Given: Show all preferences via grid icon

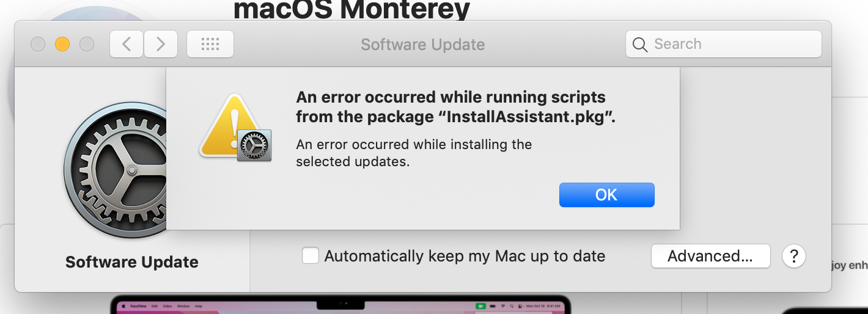Looking at the screenshot, I should (x=210, y=44).
